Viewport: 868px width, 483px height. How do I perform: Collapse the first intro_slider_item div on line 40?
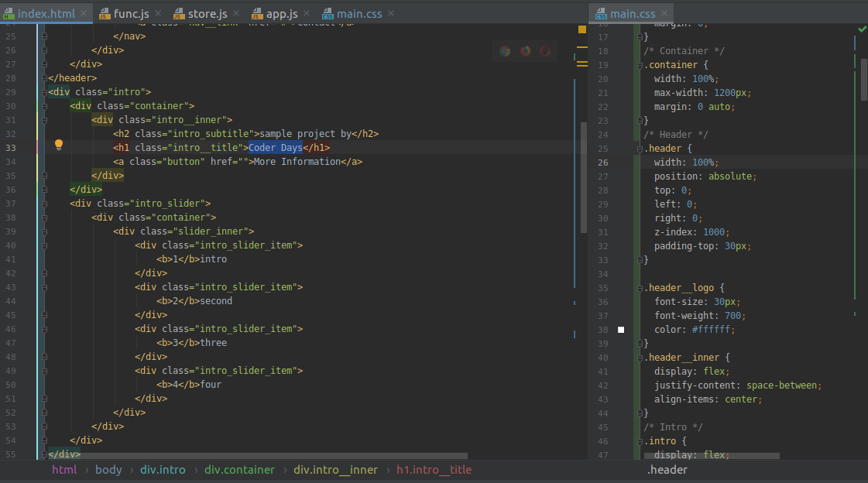[44, 245]
